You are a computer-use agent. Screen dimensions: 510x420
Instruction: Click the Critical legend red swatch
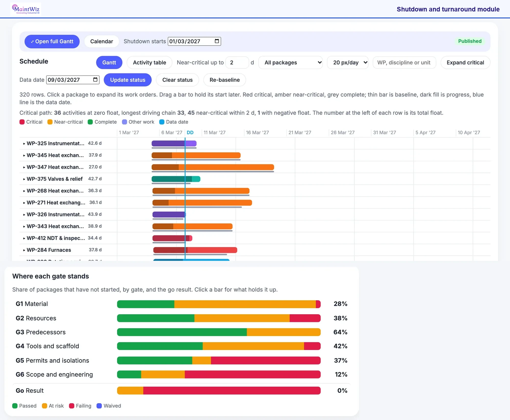pos(22,122)
